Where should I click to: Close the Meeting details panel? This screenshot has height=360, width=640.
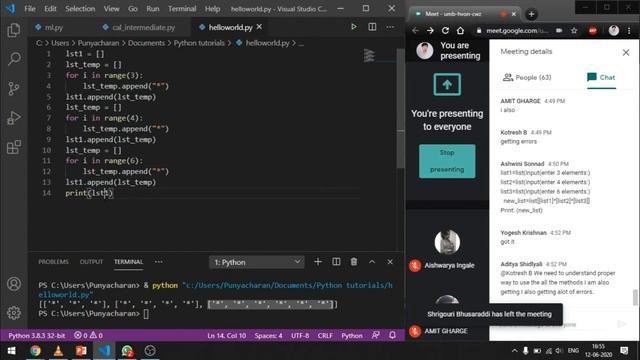coord(626,52)
